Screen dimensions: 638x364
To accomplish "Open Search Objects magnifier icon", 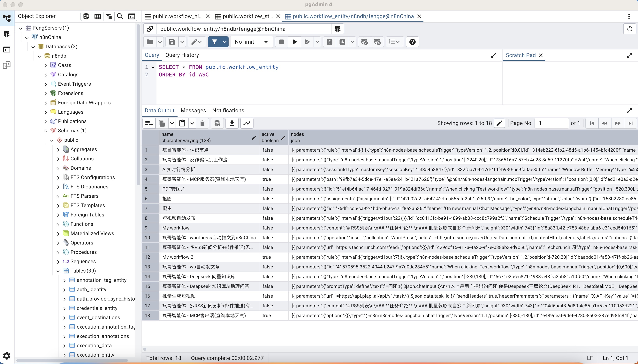I will tap(120, 17).
